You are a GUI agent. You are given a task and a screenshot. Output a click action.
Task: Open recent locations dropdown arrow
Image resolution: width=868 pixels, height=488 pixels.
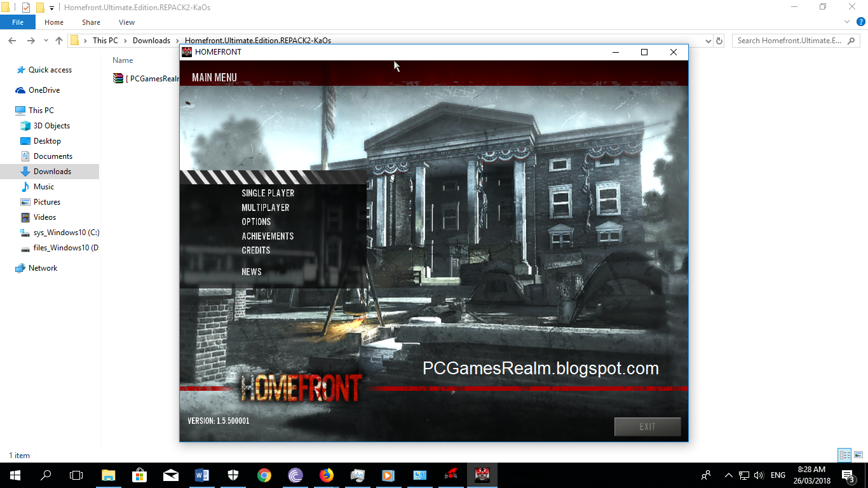click(x=46, y=41)
